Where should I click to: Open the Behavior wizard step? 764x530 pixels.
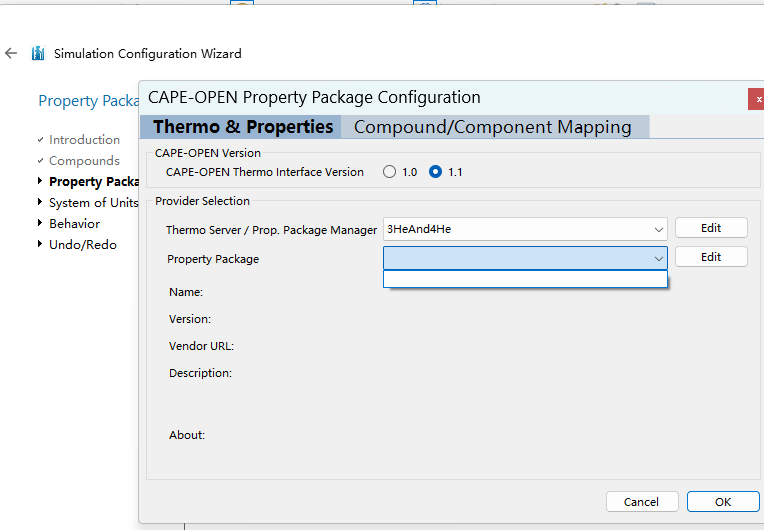point(74,224)
